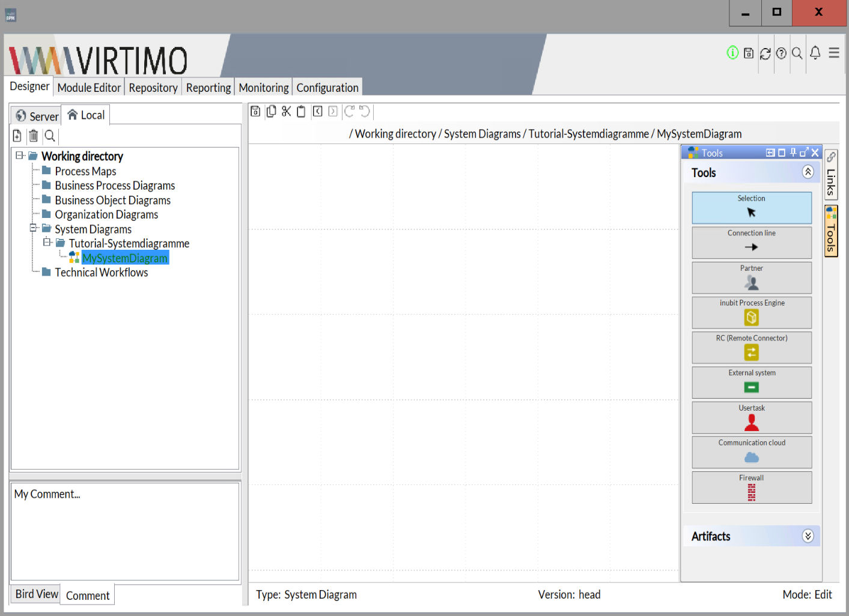Open the hamburger menu in the header

pos(834,53)
